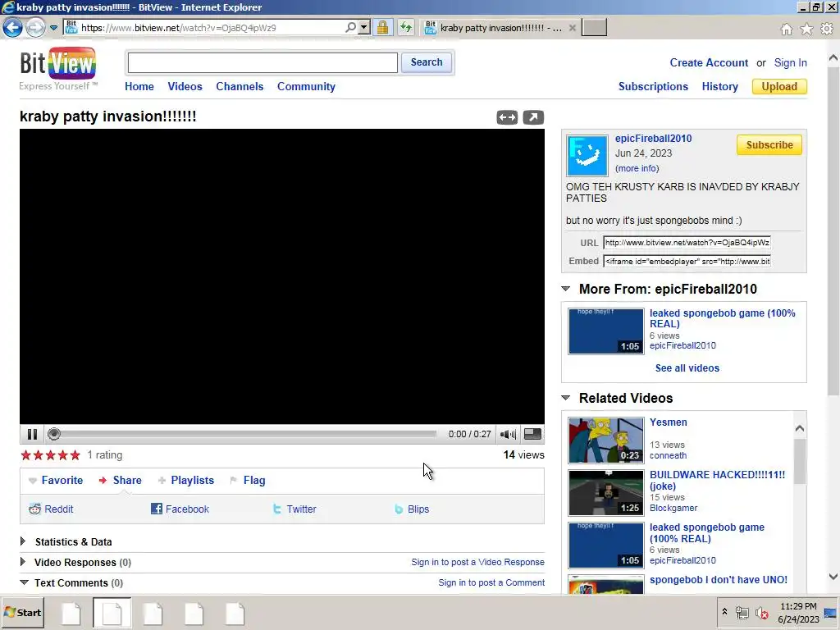Click the Windows Start button
840x630 pixels.
[23, 612]
